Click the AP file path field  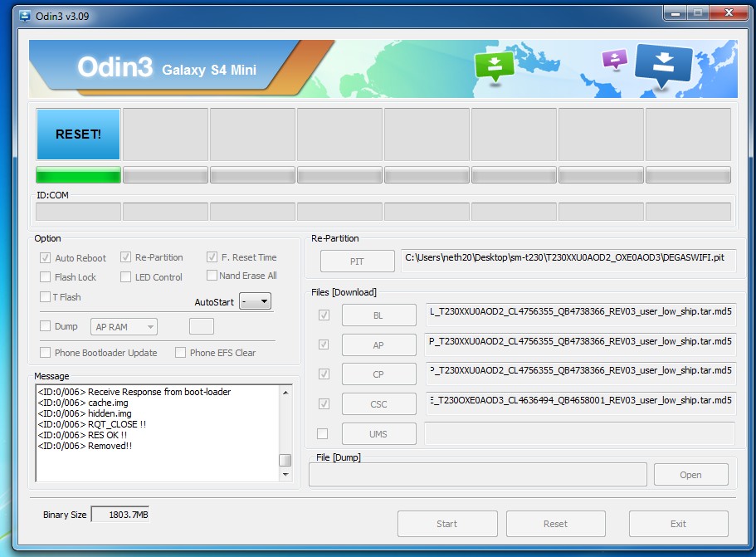581,344
